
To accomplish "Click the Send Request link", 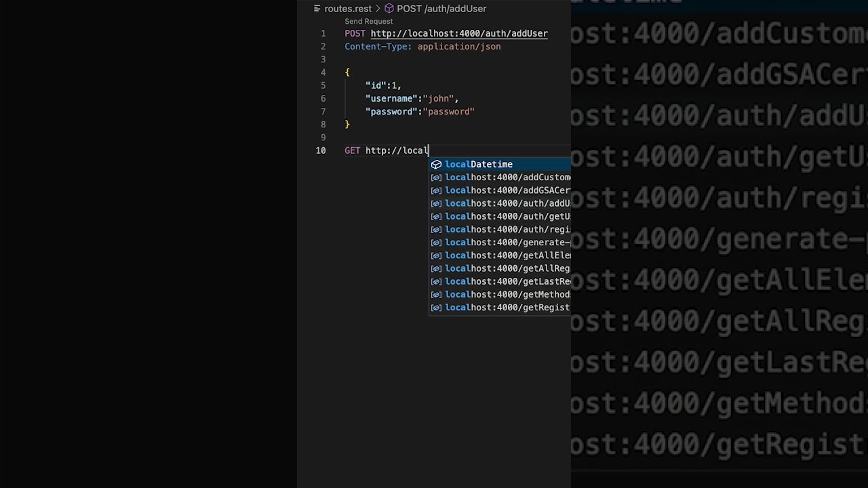I will pyautogui.click(x=368, y=22).
